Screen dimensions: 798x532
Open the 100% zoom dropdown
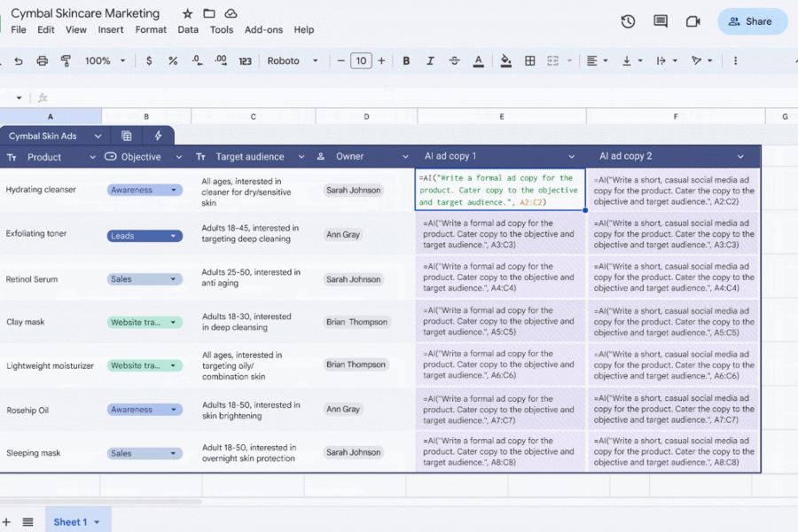(x=105, y=61)
